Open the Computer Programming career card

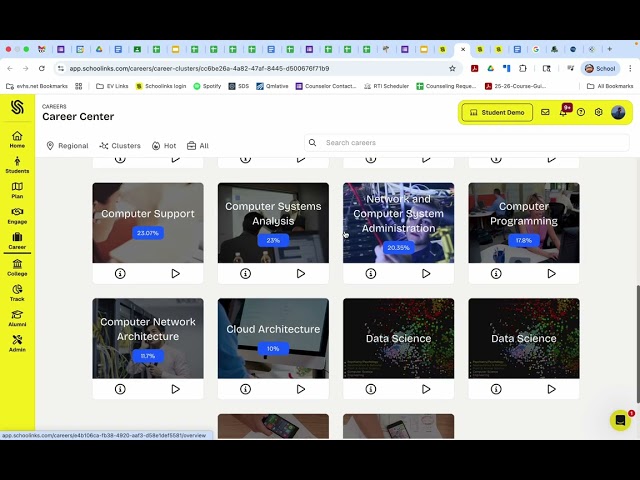pos(524,223)
